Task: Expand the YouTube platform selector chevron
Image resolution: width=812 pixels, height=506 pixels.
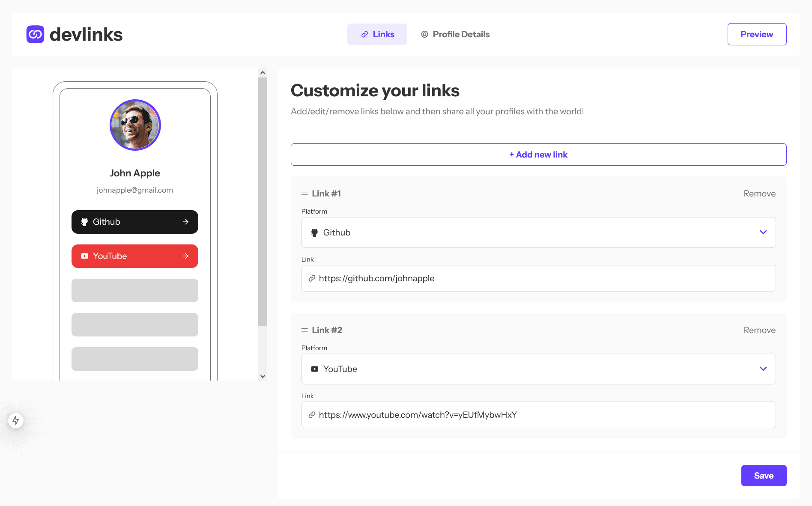Action: coord(763,369)
